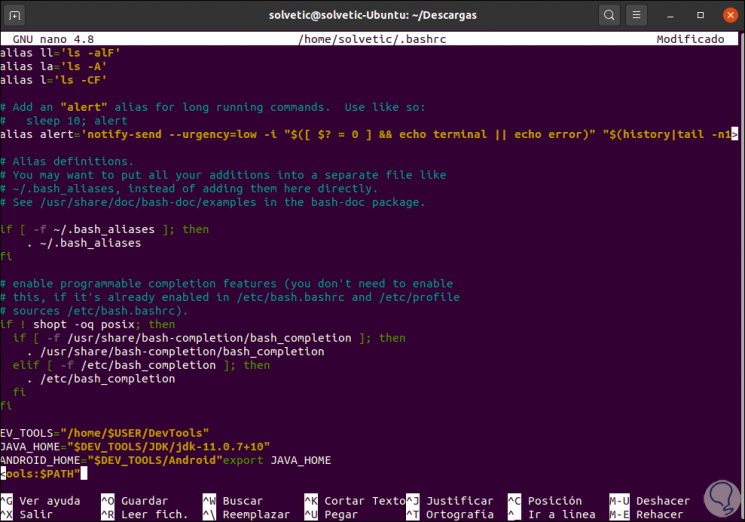Place cursor on alias ll='ls -alF' line

coord(60,53)
